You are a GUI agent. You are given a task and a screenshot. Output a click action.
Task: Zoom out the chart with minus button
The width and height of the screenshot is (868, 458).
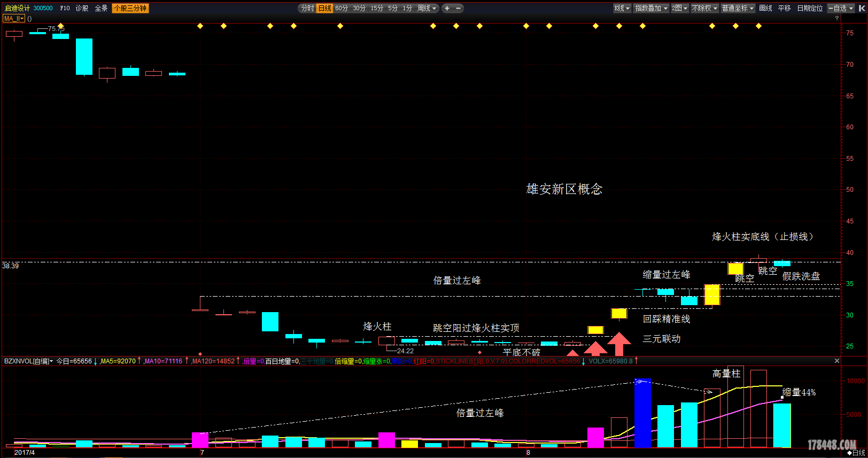458,8
